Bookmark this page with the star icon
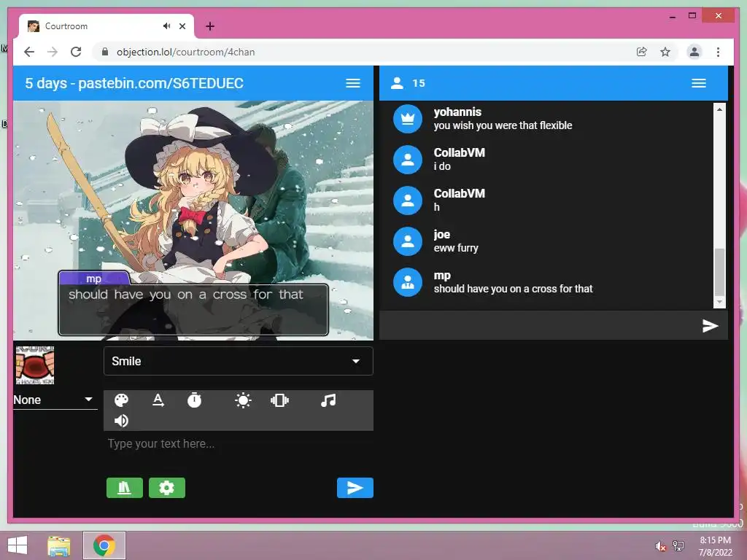747x560 pixels. click(665, 52)
